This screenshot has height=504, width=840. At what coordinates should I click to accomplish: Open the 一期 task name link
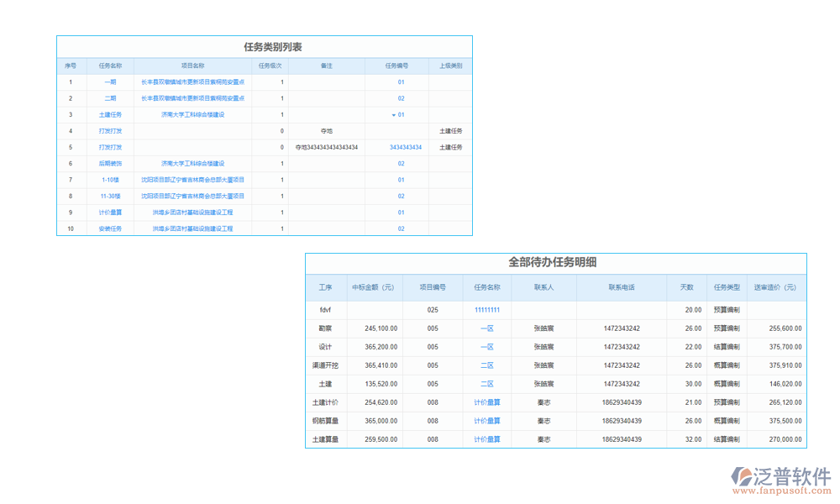110,82
